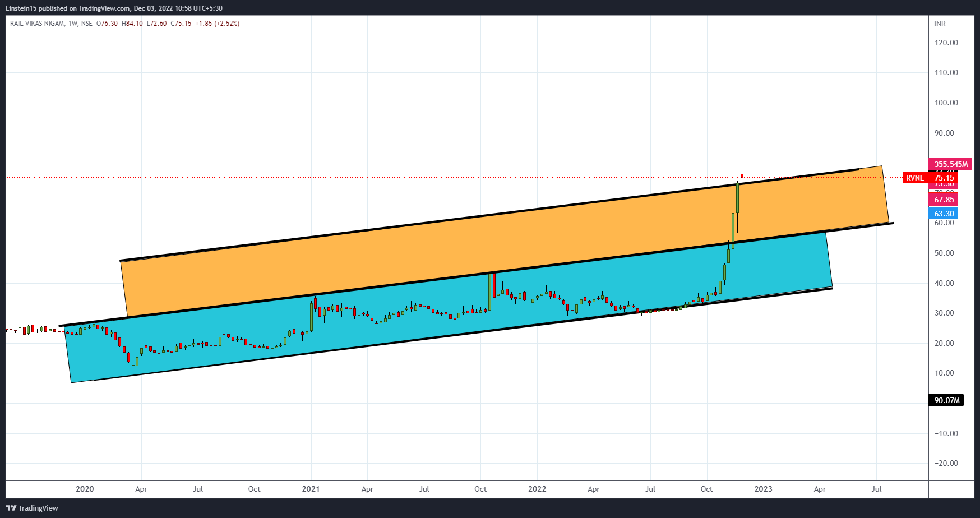
Task: Click the red 67.85 price label
Action: point(944,200)
